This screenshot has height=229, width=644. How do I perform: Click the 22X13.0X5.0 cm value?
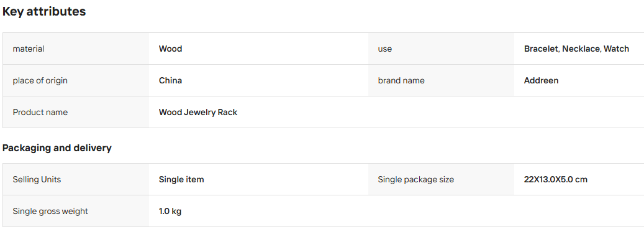point(556,180)
